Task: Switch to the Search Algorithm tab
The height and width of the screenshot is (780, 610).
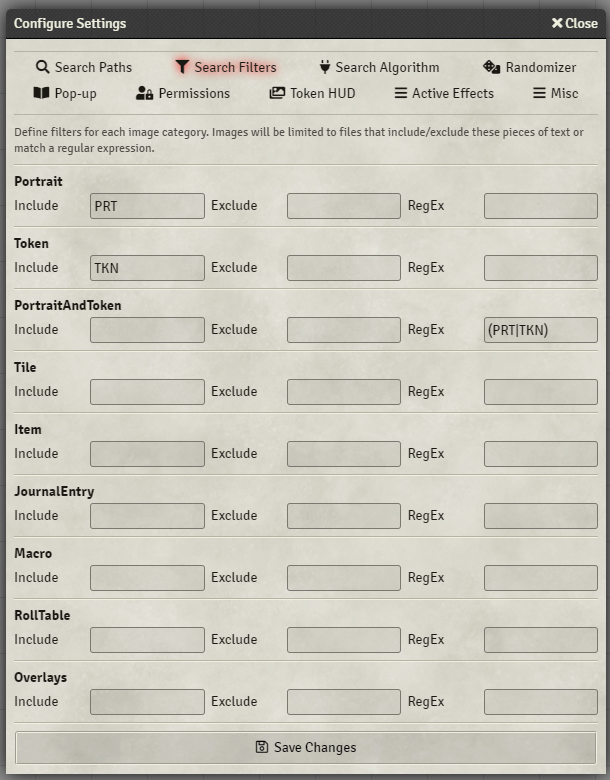Action: click(x=379, y=67)
